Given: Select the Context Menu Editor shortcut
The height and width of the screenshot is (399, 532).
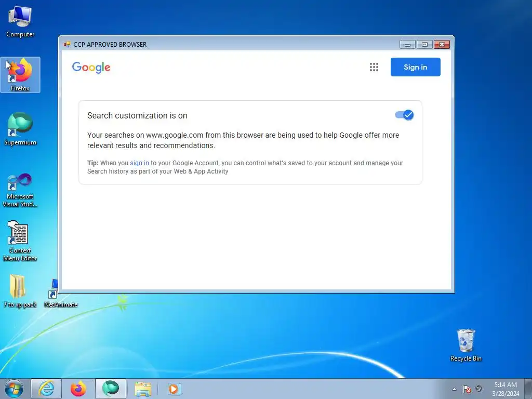Looking at the screenshot, I should [x=20, y=241].
